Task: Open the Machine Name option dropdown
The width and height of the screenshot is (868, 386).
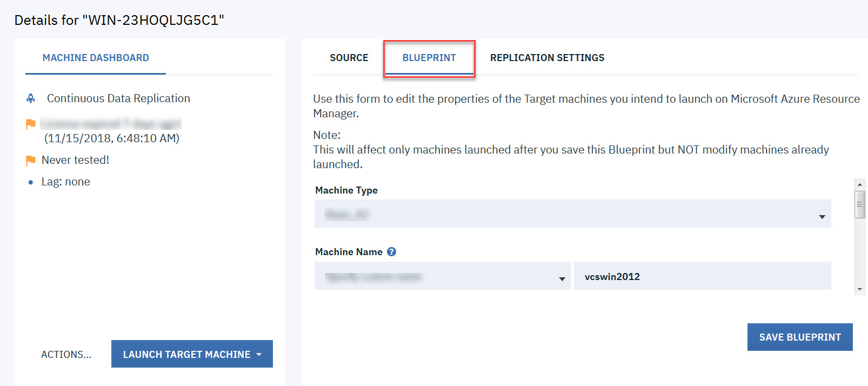Action: pyautogui.click(x=442, y=277)
